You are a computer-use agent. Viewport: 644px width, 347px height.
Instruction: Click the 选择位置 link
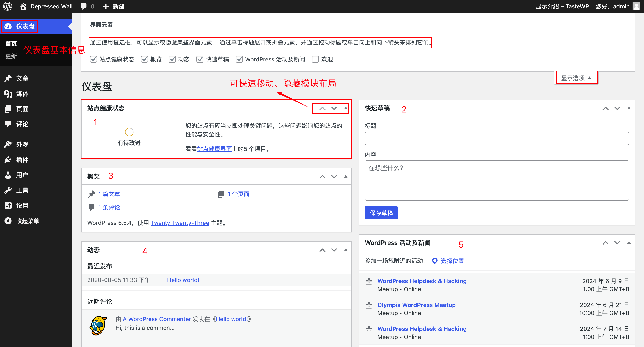[x=452, y=261]
